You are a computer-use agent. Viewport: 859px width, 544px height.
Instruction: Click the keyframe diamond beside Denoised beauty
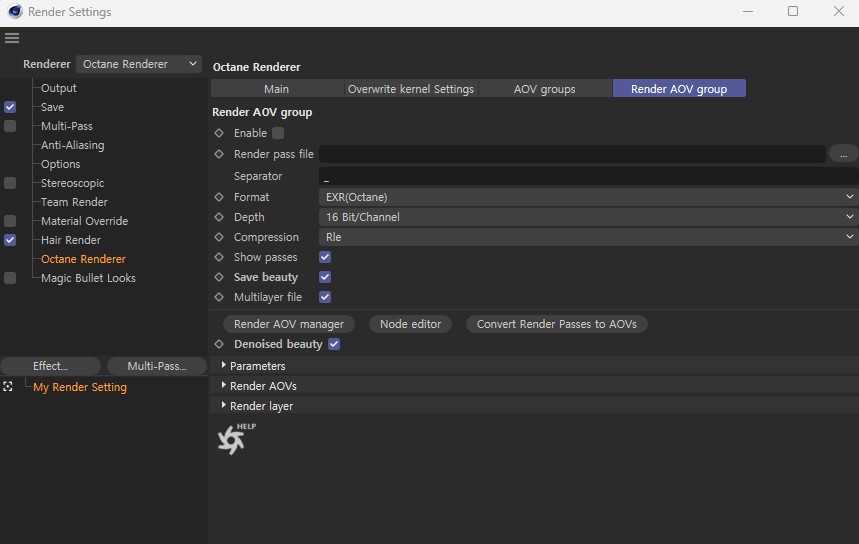tap(219, 344)
